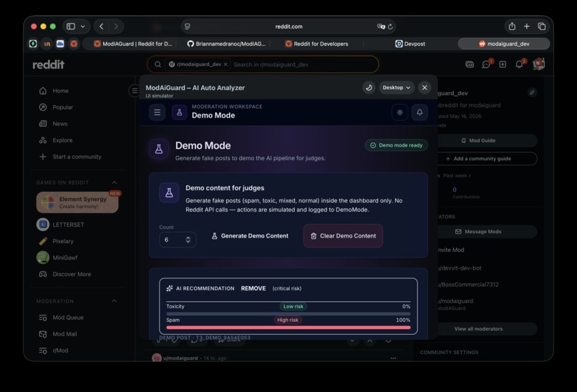Image resolution: width=577 pixels, height=392 pixels.
Task: Collapse the Moderation section
Action: click(114, 301)
